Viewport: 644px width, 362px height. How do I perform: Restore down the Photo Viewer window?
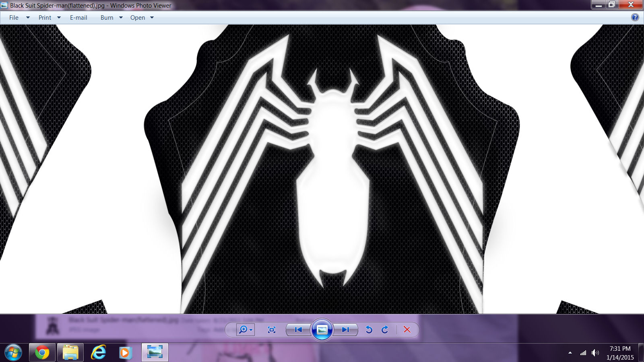point(611,4)
